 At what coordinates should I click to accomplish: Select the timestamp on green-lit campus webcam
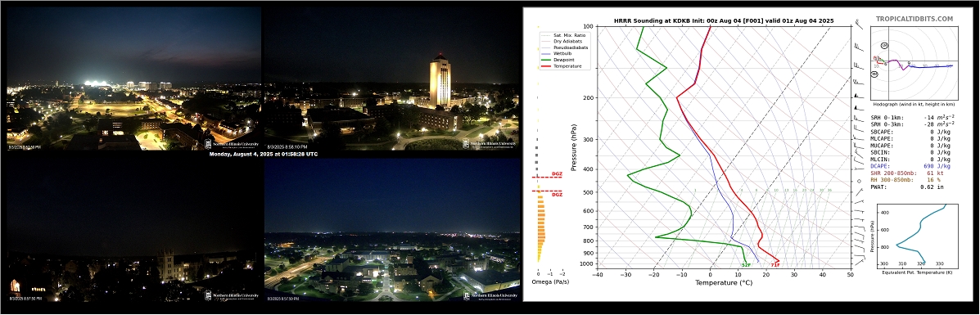pyautogui.click(x=284, y=299)
